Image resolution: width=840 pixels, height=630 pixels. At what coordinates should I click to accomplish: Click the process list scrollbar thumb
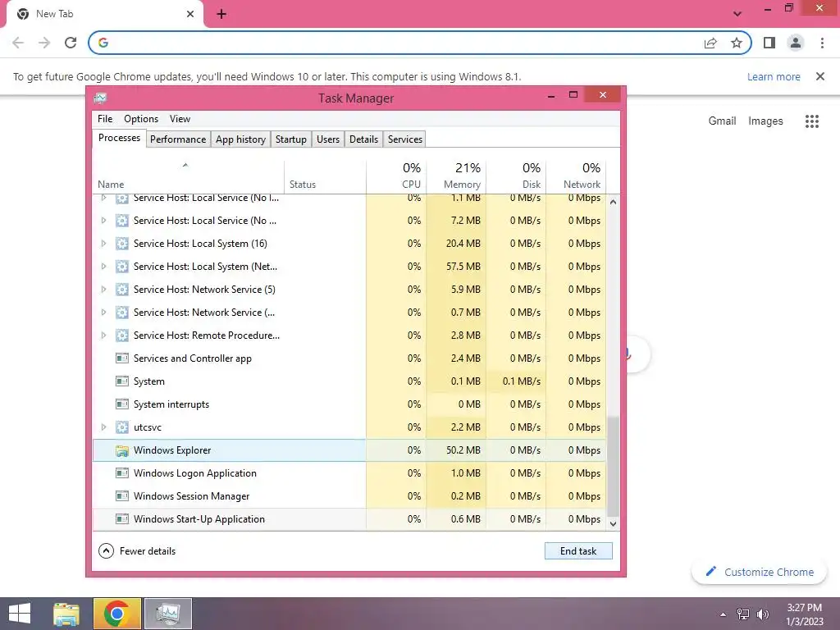point(614,466)
